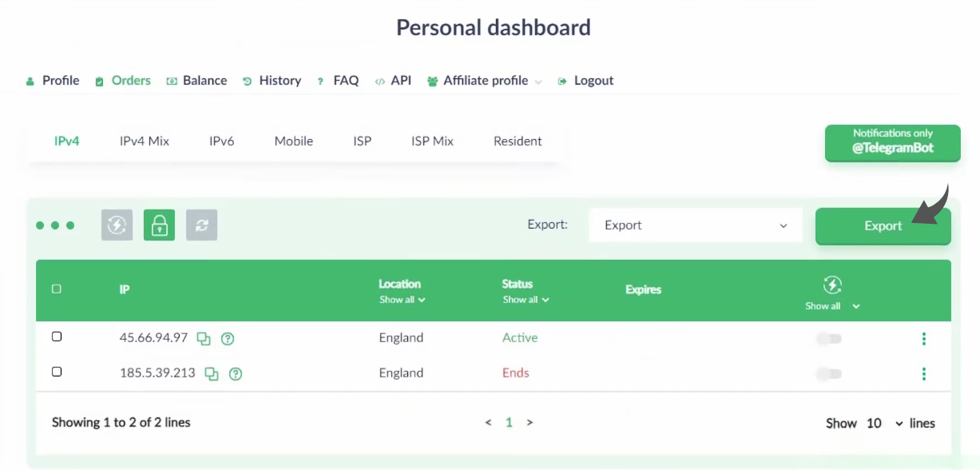The width and height of the screenshot is (980, 470).
Task: Check the row checkbox for 185.5.39.213
Action: tap(57, 372)
